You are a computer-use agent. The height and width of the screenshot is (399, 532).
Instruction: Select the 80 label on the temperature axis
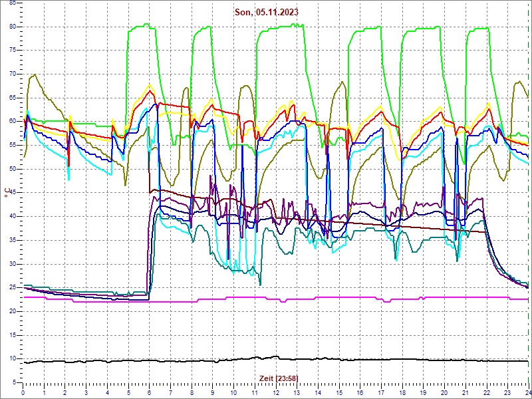pyautogui.click(x=12, y=27)
